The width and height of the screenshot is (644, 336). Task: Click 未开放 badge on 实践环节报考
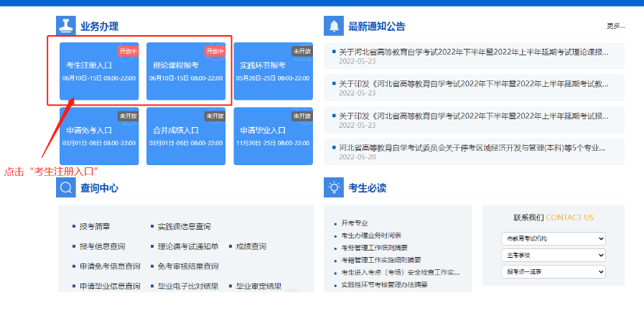(x=302, y=52)
